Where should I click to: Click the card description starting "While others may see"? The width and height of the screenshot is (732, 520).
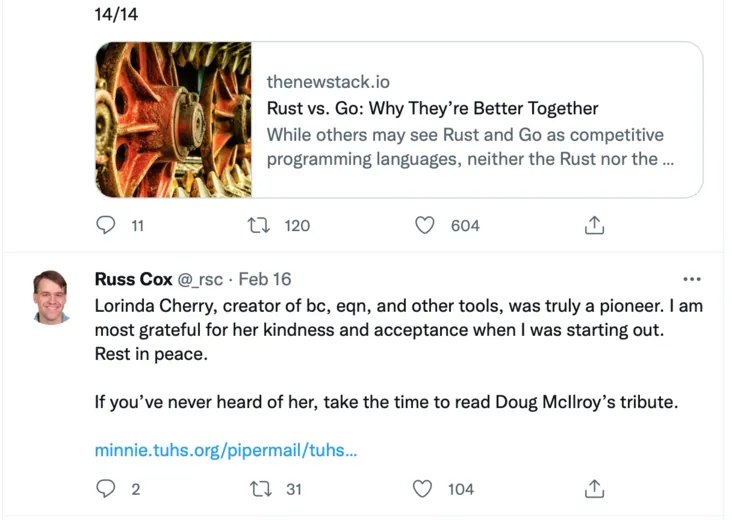tap(464, 146)
